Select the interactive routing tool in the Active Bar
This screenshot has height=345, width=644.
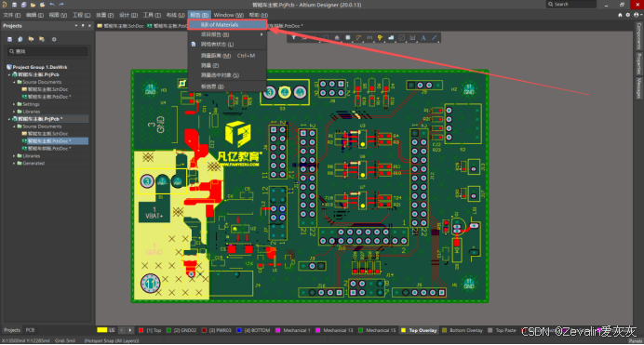(x=358, y=38)
